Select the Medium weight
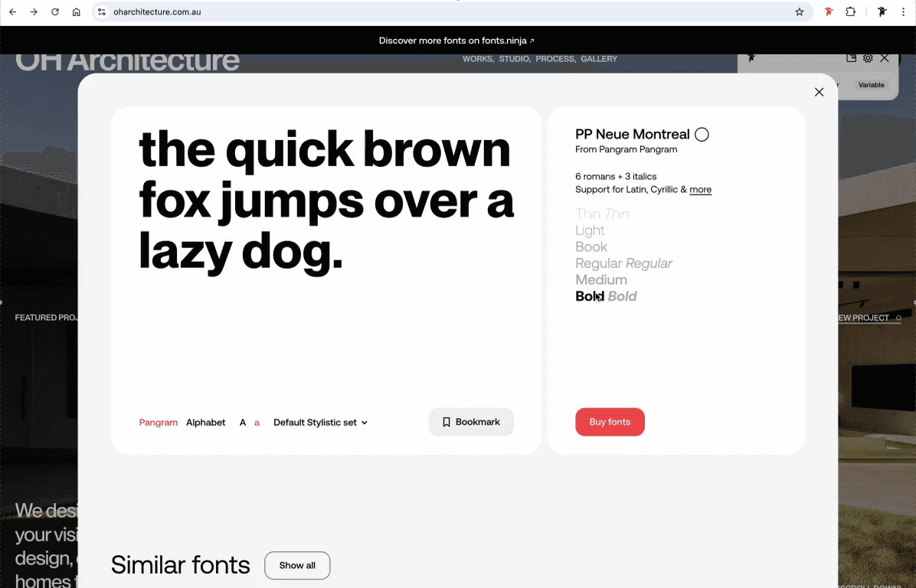The height and width of the screenshot is (588, 916). pyautogui.click(x=601, y=279)
